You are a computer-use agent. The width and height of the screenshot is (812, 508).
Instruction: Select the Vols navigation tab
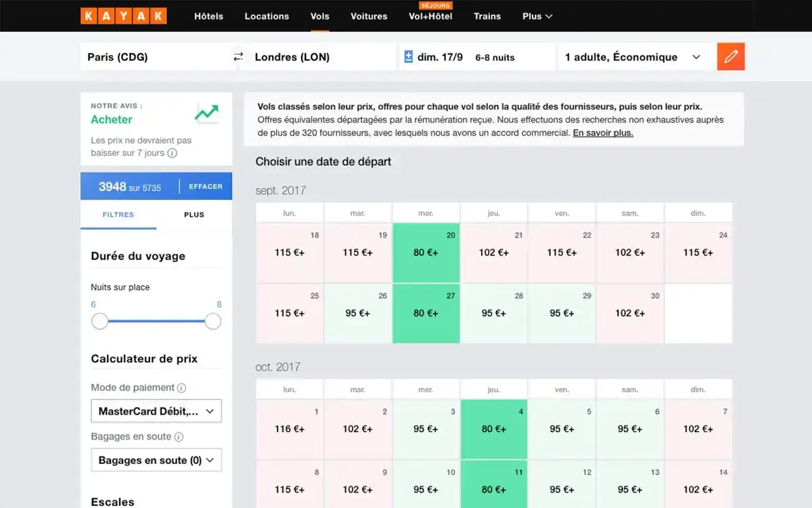(320, 16)
